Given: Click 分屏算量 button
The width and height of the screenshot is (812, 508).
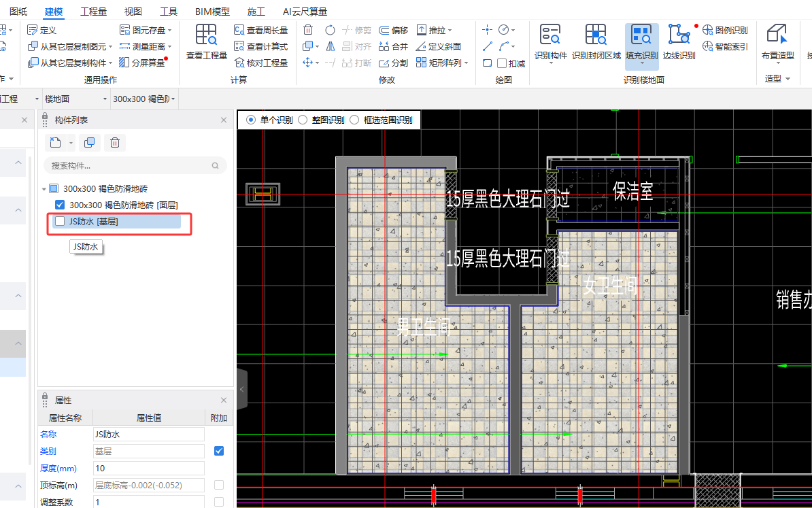Looking at the screenshot, I should coord(143,63).
